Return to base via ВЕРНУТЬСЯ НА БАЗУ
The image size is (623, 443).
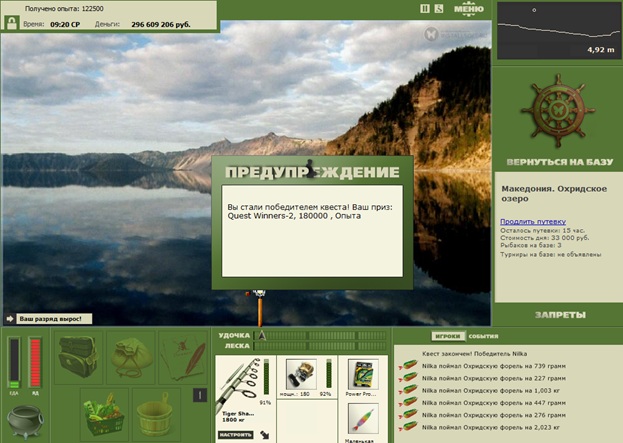point(559,162)
